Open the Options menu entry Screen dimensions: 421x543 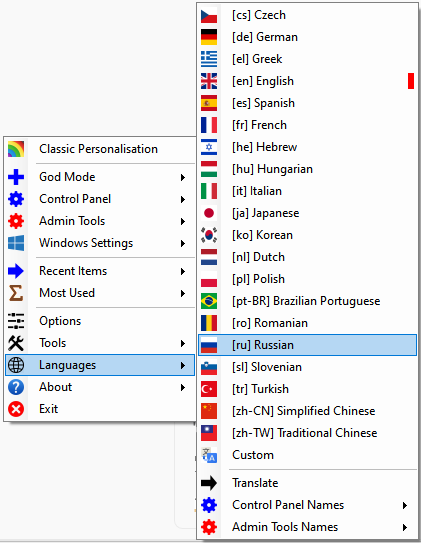click(x=100, y=321)
